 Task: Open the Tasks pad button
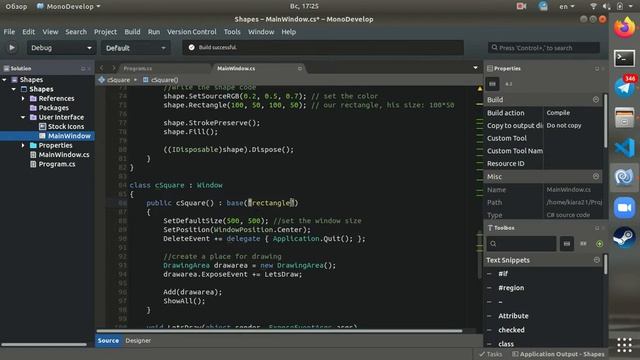(491, 354)
